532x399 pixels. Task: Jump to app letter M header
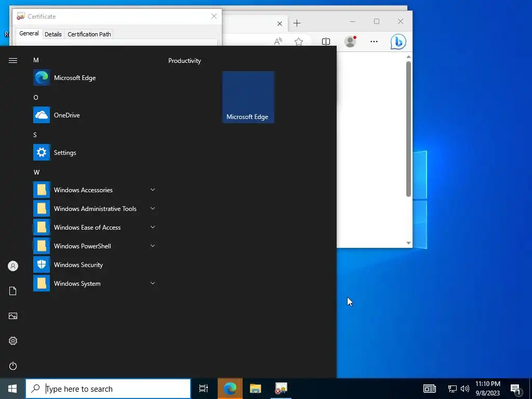click(x=36, y=60)
